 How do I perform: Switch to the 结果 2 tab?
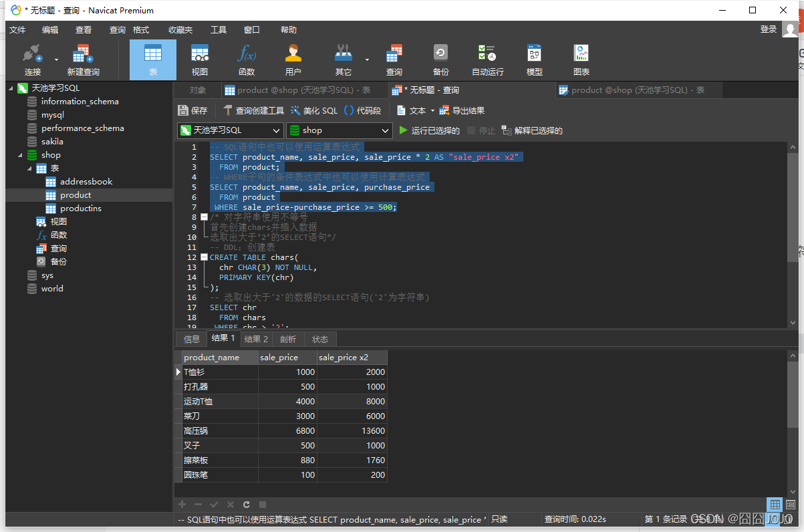point(256,339)
